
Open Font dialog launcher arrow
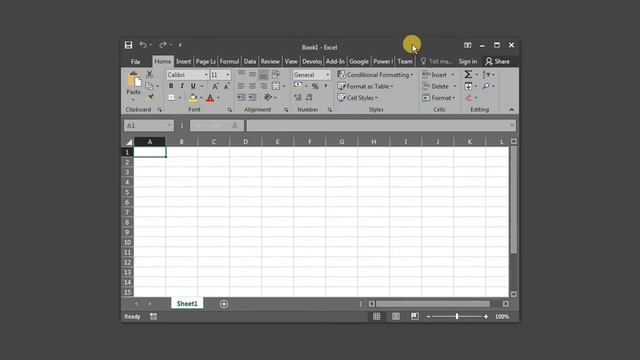[x=229, y=110]
